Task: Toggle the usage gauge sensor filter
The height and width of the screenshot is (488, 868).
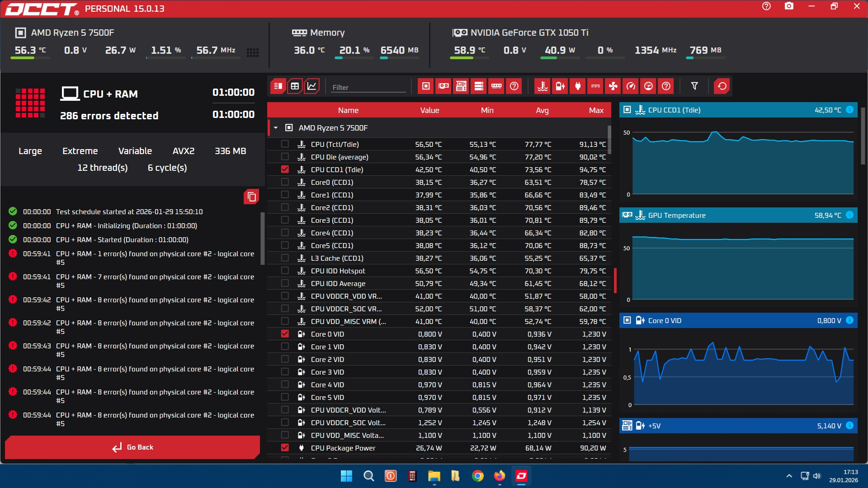Action: 648,86
